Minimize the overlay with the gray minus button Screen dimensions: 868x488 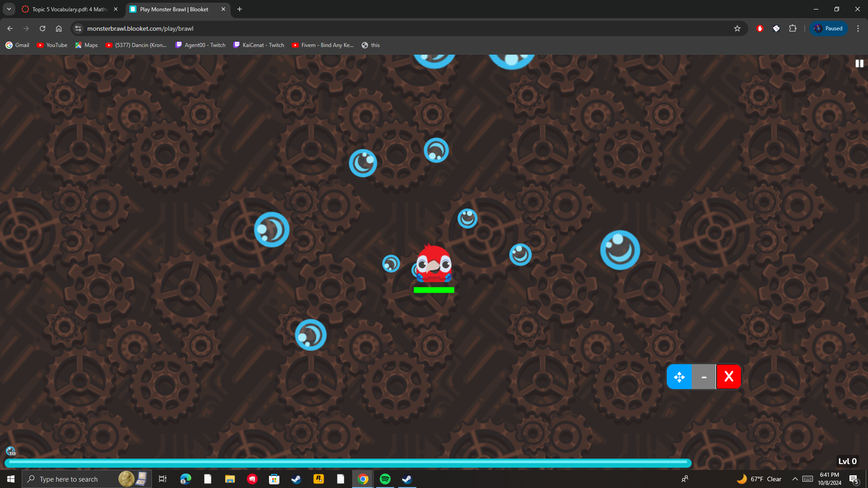click(704, 377)
